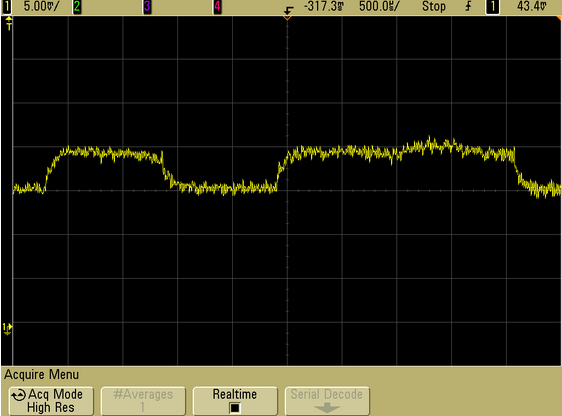Open the Acq Mode High Res softkey
This screenshot has width=562, height=416.
click(x=51, y=401)
